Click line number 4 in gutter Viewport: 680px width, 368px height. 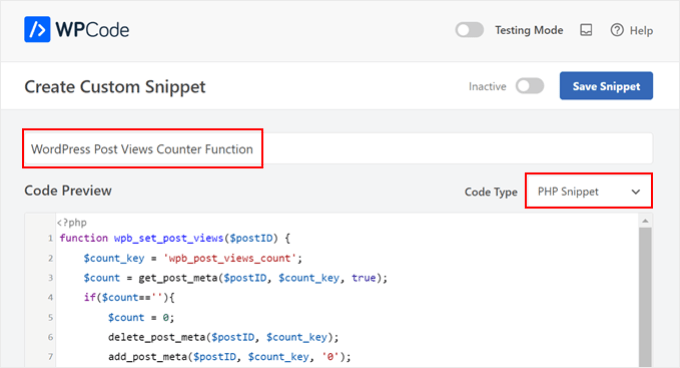50,297
